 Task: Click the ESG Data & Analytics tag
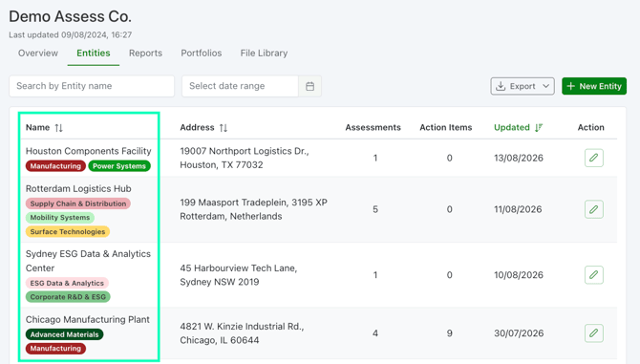point(67,283)
